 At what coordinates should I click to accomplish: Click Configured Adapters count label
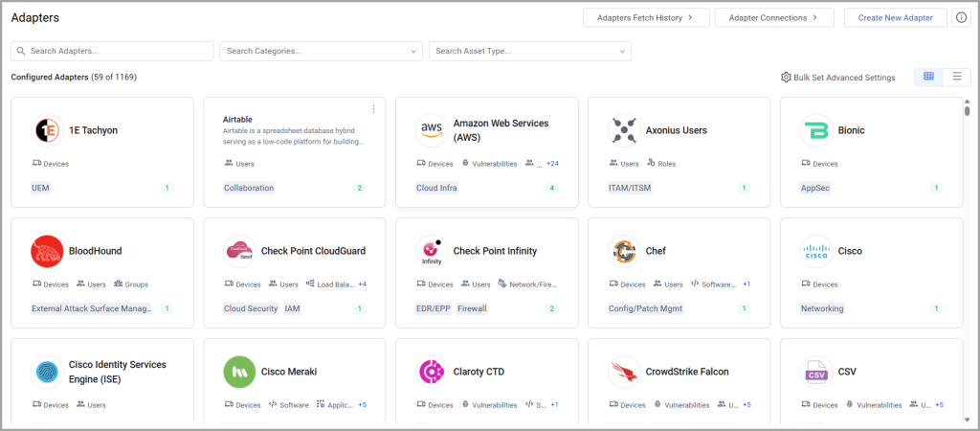[74, 77]
